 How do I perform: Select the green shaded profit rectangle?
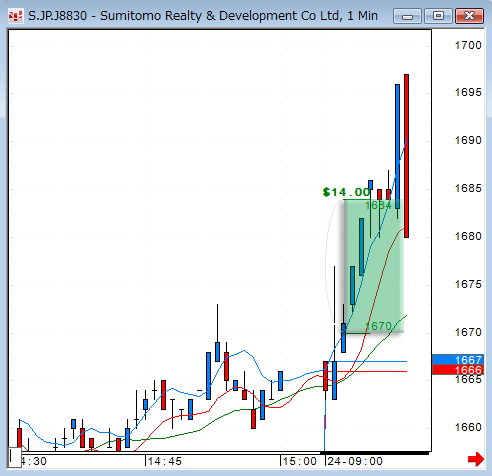(x=374, y=266)
